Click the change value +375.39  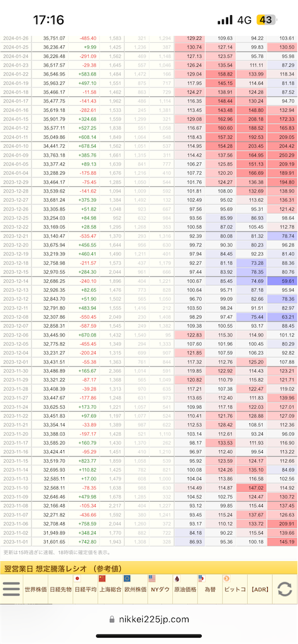pos(87,199)
